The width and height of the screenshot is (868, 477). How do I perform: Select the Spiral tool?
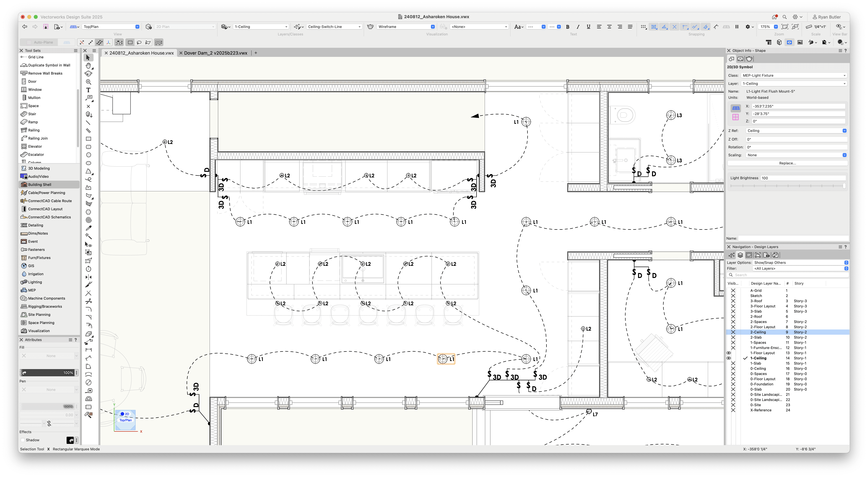88,220
